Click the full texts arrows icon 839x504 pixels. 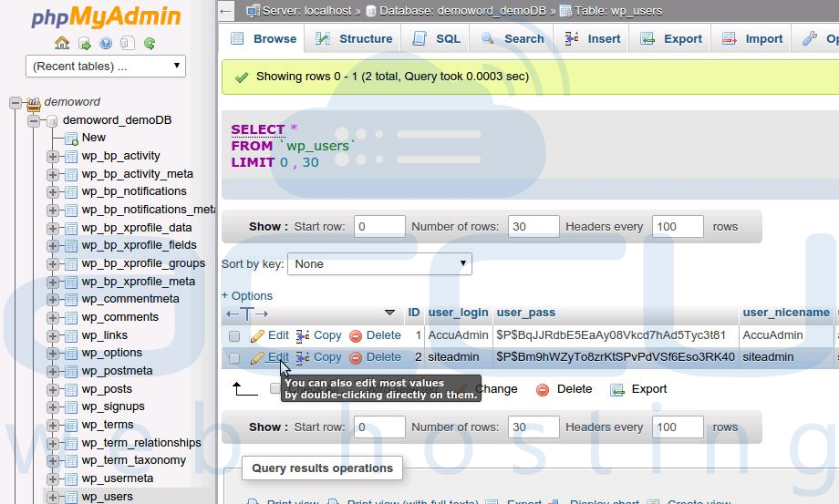247,314
